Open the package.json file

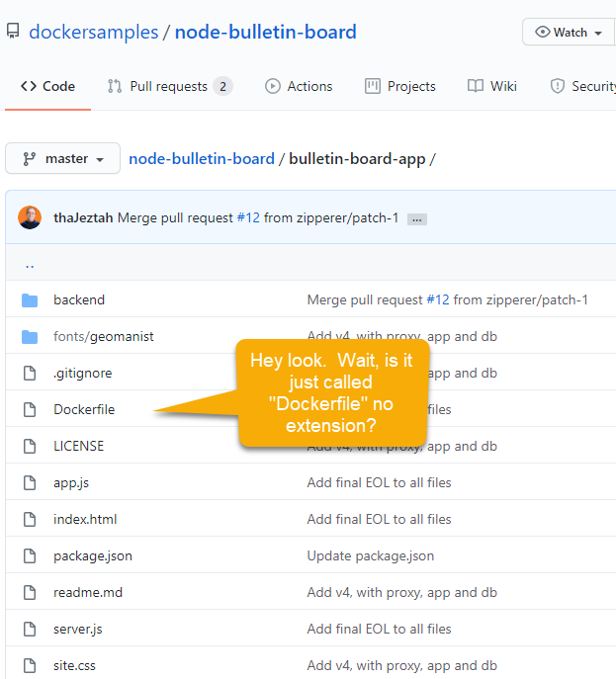(93, 555)
